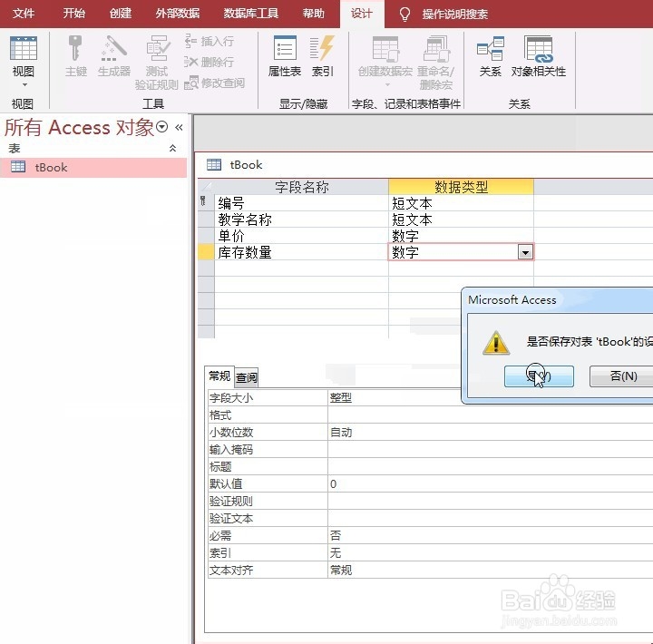Select tBook table in navigation pane
Screen dimensions: 653x644
click(x=93, y=168)
